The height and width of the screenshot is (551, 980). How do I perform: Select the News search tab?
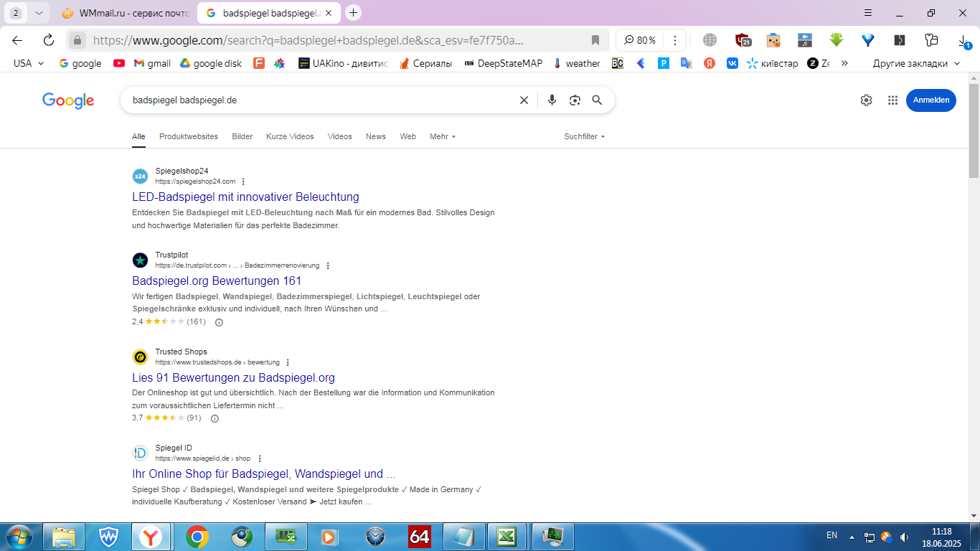(x=376, y=136)
